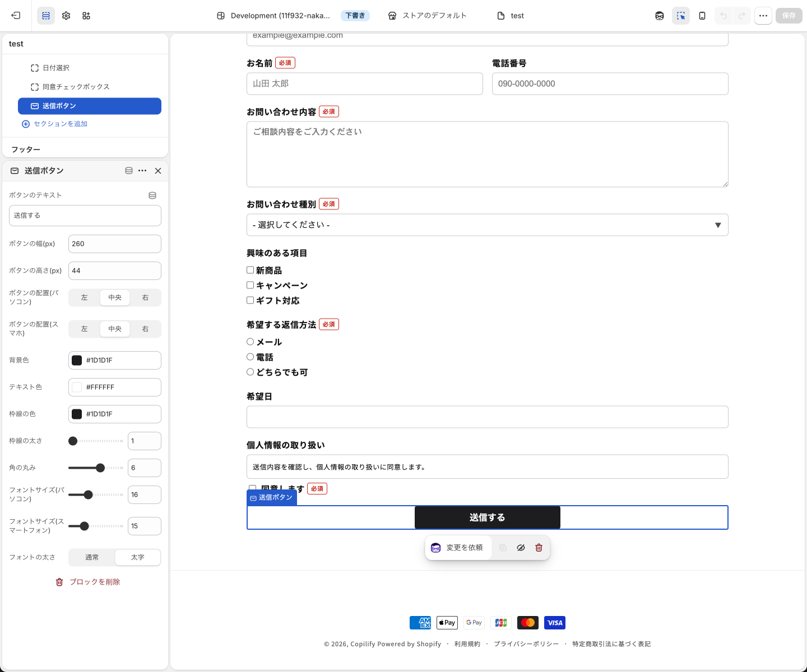807x672 pixels.
Task: Click the Google Pay payment icon
Action: (474, 623)
